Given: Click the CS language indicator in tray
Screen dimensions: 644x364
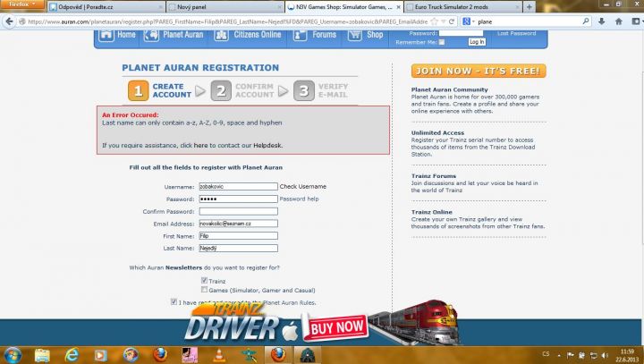Looking at the screenshot, I should click(x=546, y=354).
